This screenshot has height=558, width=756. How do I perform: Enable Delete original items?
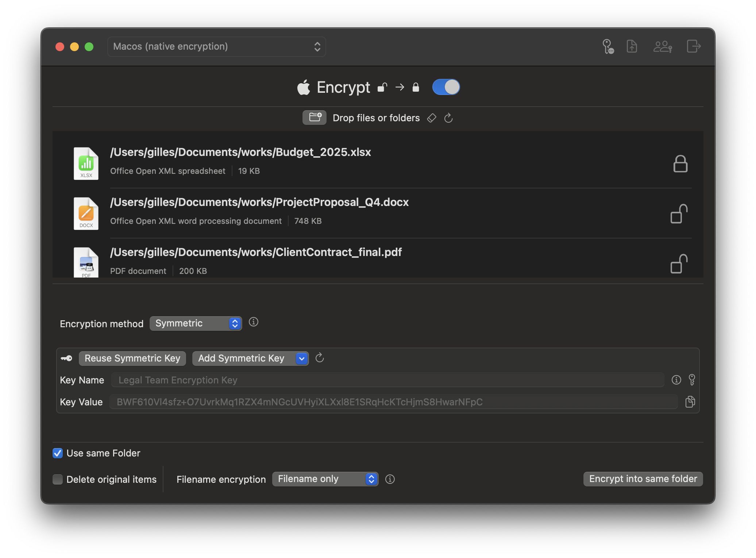click(x=58, y=479)
